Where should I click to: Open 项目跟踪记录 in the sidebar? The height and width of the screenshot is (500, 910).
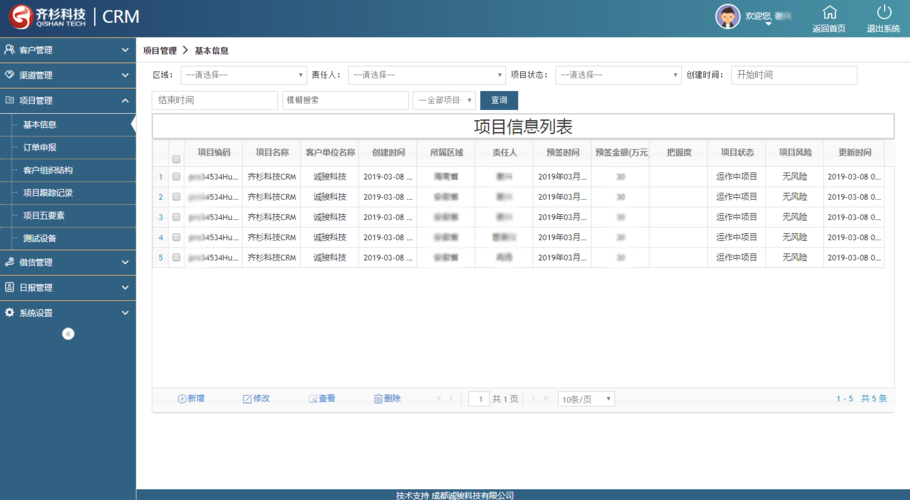pyautogui.click(x=48, y=193)
